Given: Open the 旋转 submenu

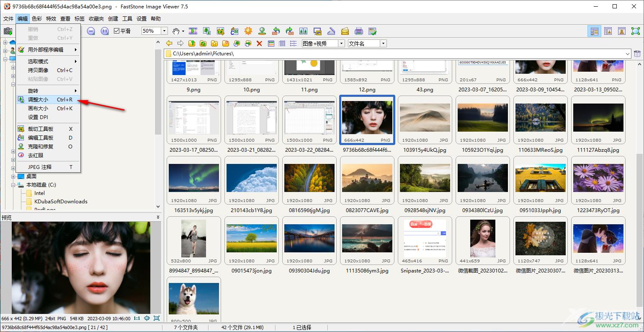Looking at the screenshot, I should coord(48,91).
